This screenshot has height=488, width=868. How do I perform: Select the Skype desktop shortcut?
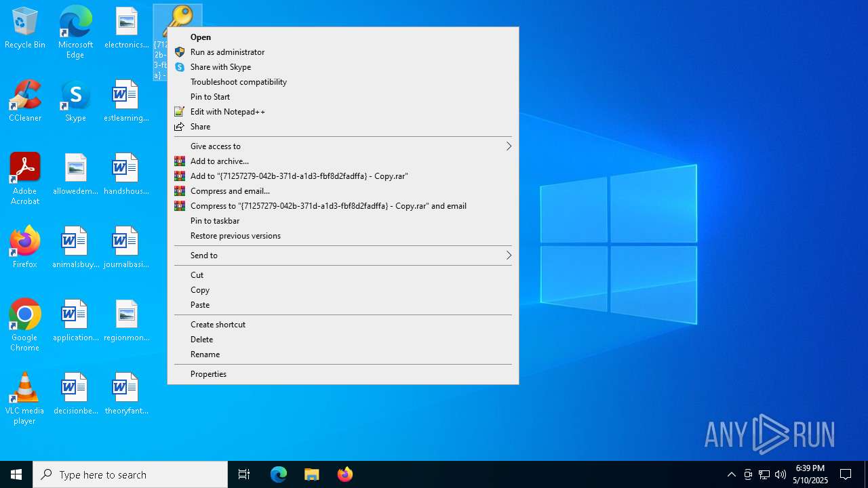pos(75,102)
